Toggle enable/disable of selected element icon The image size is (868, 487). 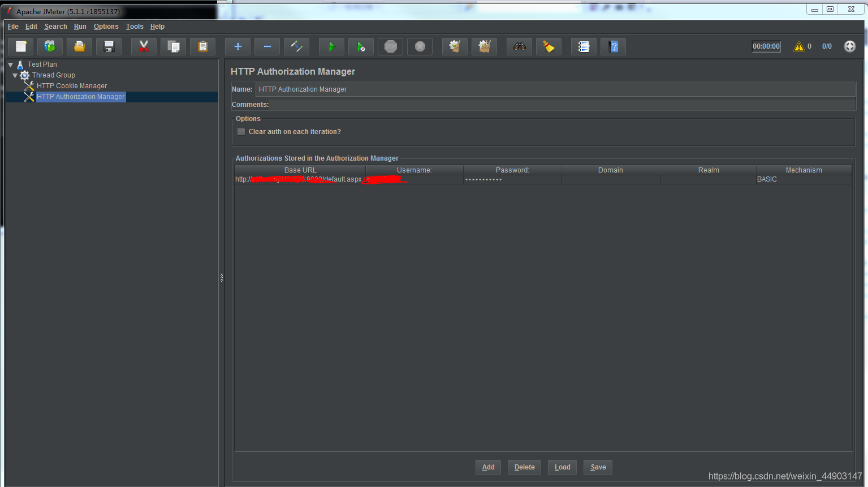[x=296, y=46]
